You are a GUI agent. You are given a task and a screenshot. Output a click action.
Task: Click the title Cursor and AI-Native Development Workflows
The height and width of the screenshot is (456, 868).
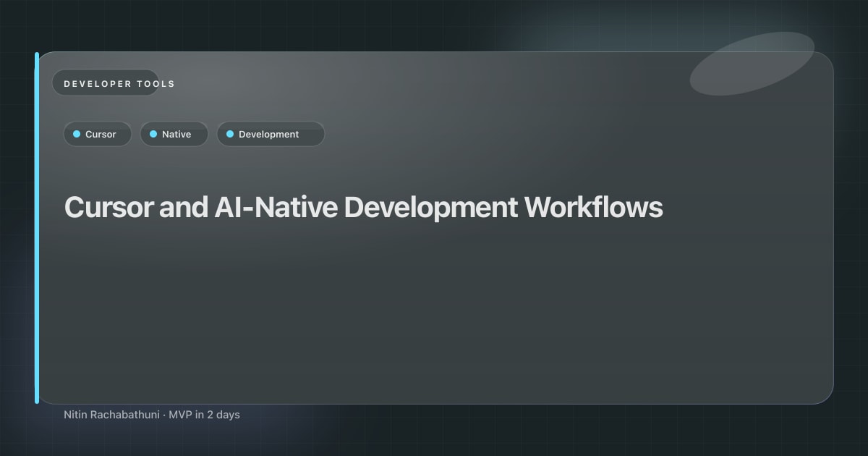(x=364, y=208)
